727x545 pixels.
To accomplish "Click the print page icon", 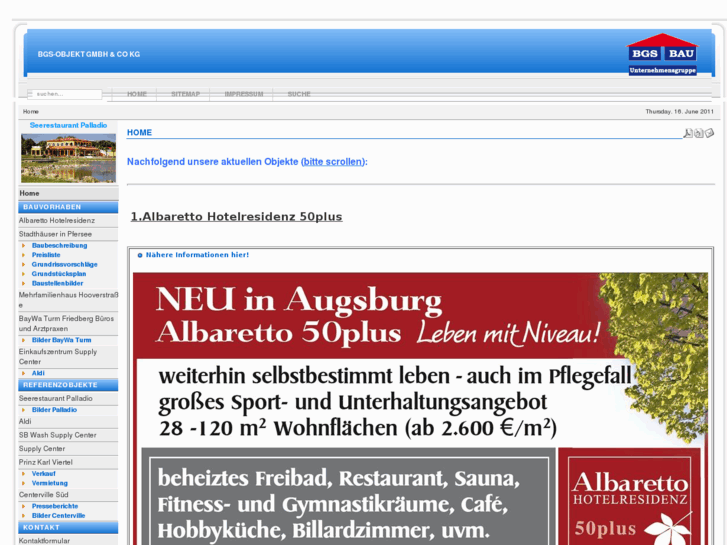I will [699, 134].
